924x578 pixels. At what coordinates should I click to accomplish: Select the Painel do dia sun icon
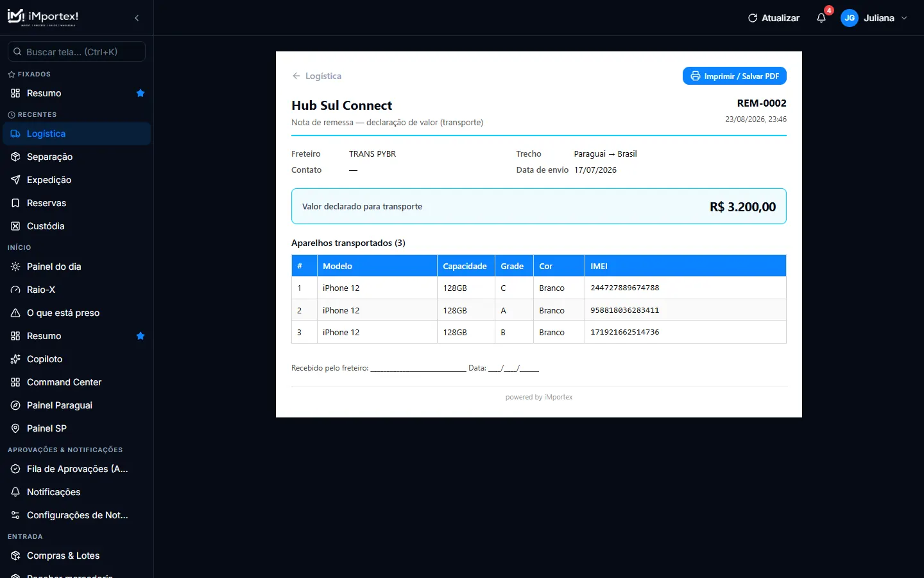[x=15, y=267]
